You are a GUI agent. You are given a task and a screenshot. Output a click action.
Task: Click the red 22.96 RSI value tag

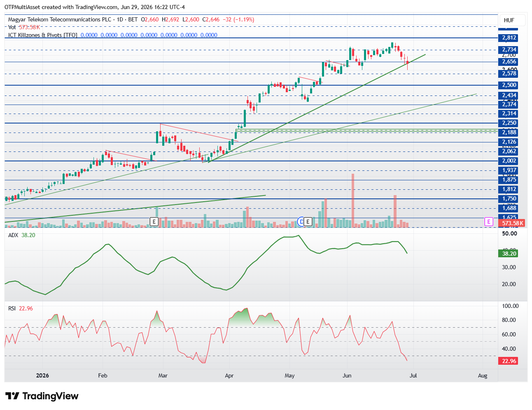coord(509,361)
